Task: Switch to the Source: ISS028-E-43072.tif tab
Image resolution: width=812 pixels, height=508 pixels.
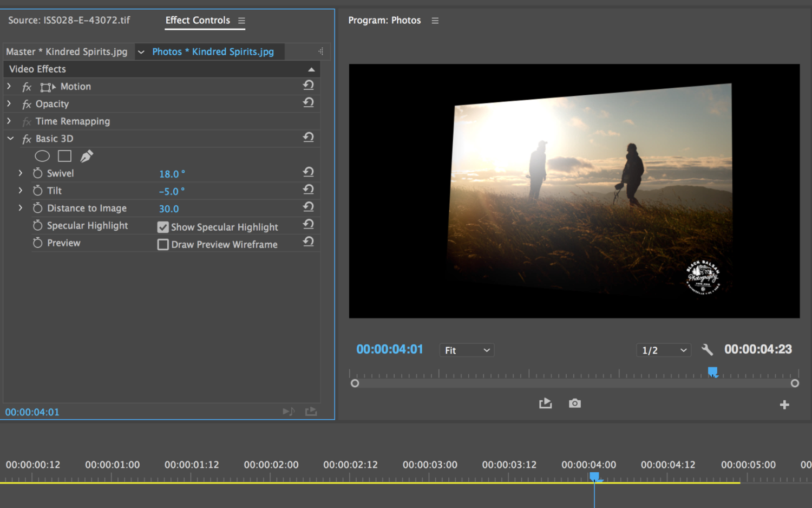Action: click(x=69, y=21)
